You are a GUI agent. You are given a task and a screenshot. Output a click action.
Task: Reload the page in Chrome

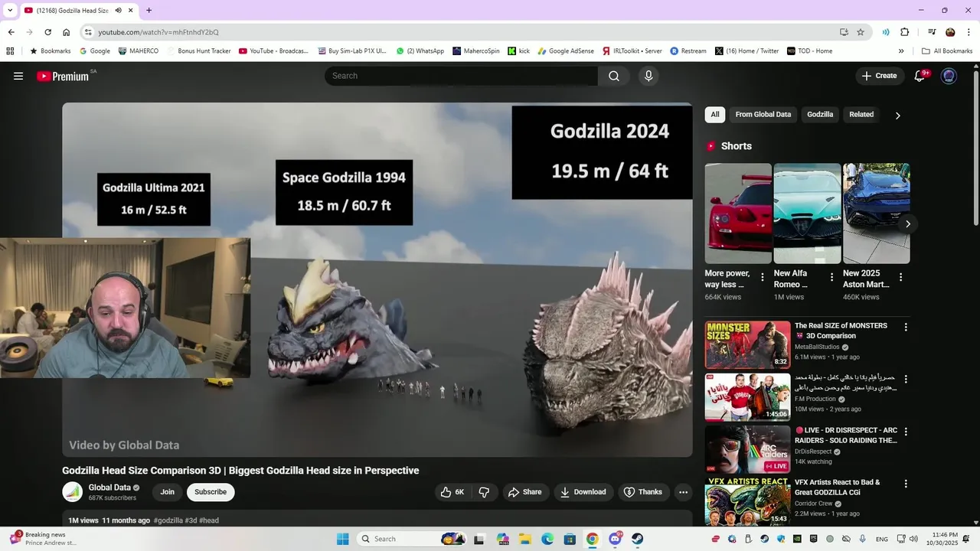(x=47, y=32)
